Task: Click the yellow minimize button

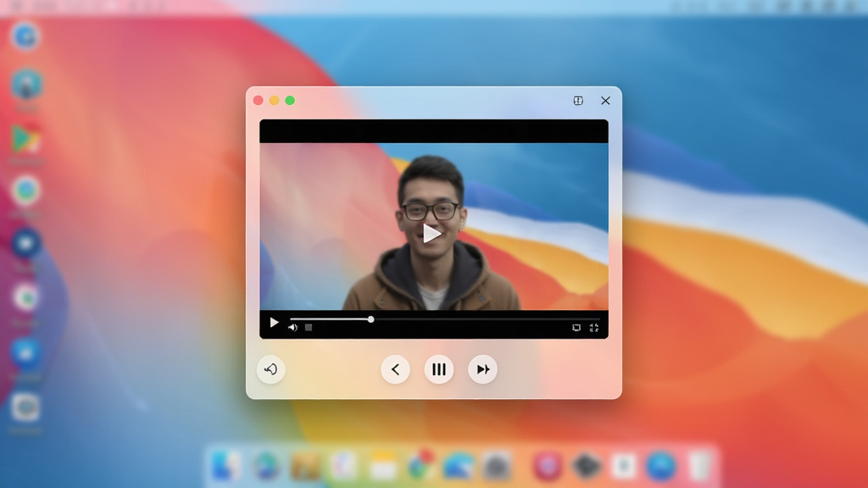Action: [274, 100]
